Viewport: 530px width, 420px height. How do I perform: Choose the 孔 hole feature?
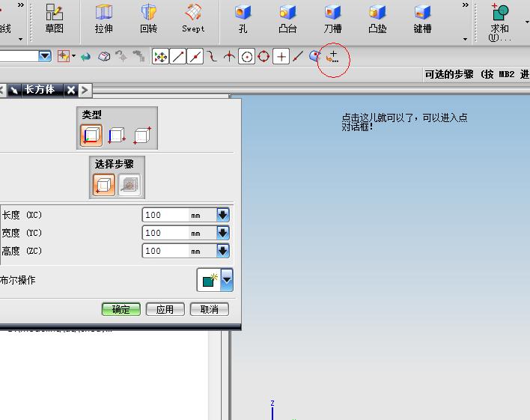click(243, 19)
